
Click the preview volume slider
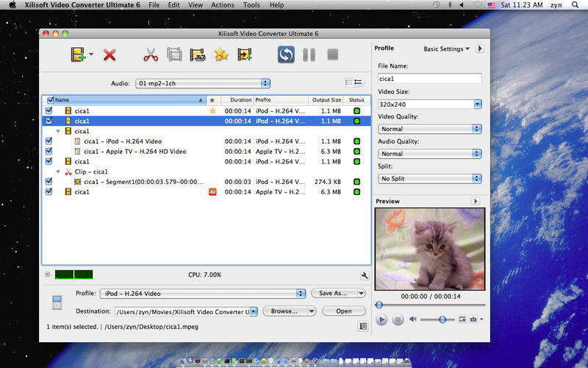point(437,319)
